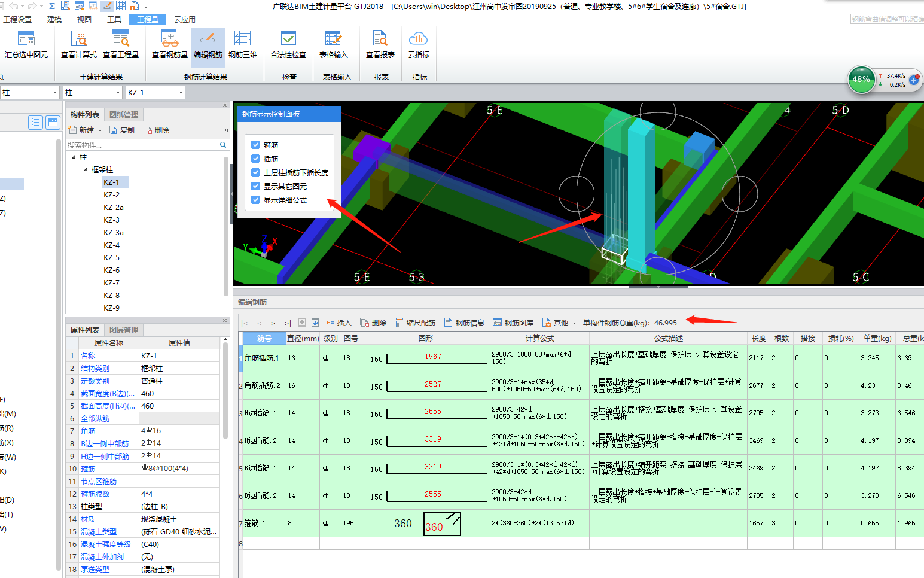The height and width of the screenshot is (578, 924).
Task: Move rebar row down icon
Action: (x=315, y=323)
